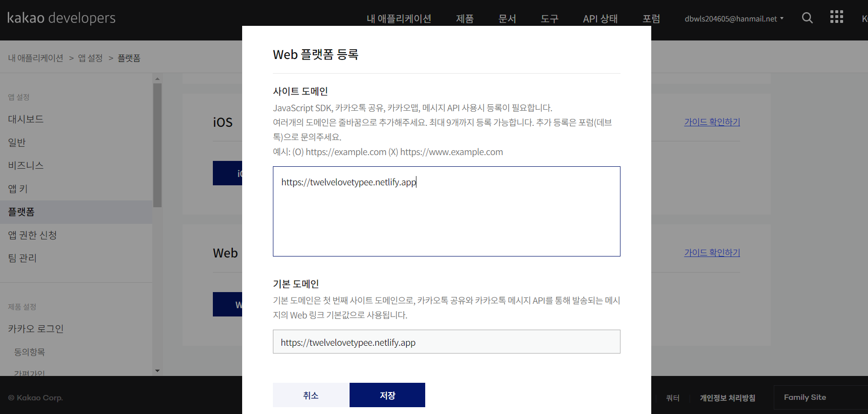This screenshot has width=868, height=414.
Task: Click the iOS section heading
Action: [223, 122]
